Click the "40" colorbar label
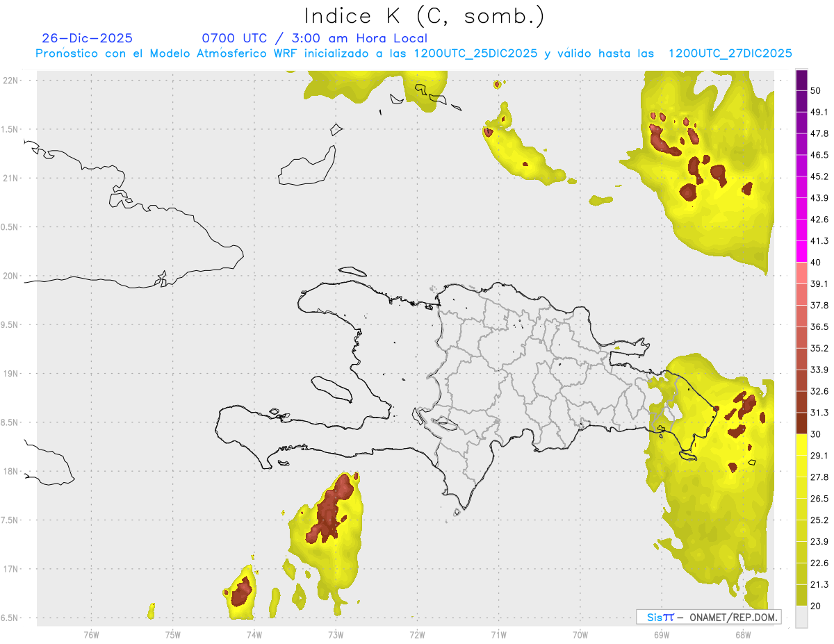This screenshot has height=644, width=834. click(x=816, y=263)
